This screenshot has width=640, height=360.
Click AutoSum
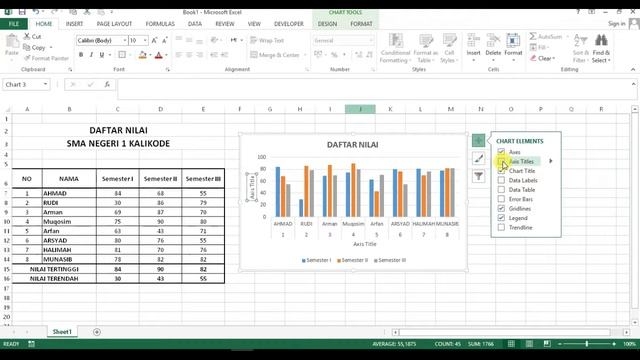pyautogui.click(x=547, y=36)
